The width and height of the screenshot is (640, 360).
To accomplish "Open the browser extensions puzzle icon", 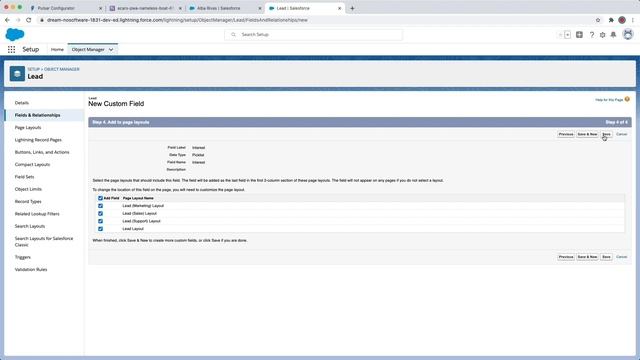I will [x=611, y=20].
